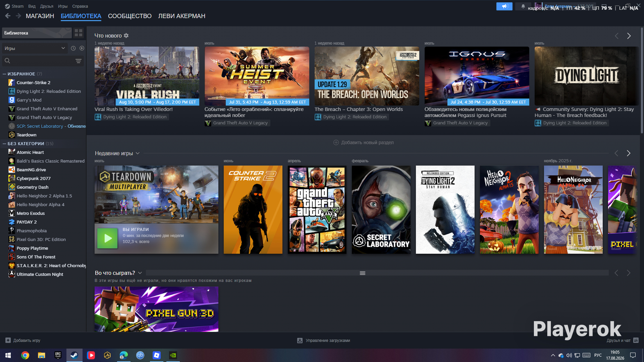
Task: Open Windows Start menu
Action: point(8,355)
